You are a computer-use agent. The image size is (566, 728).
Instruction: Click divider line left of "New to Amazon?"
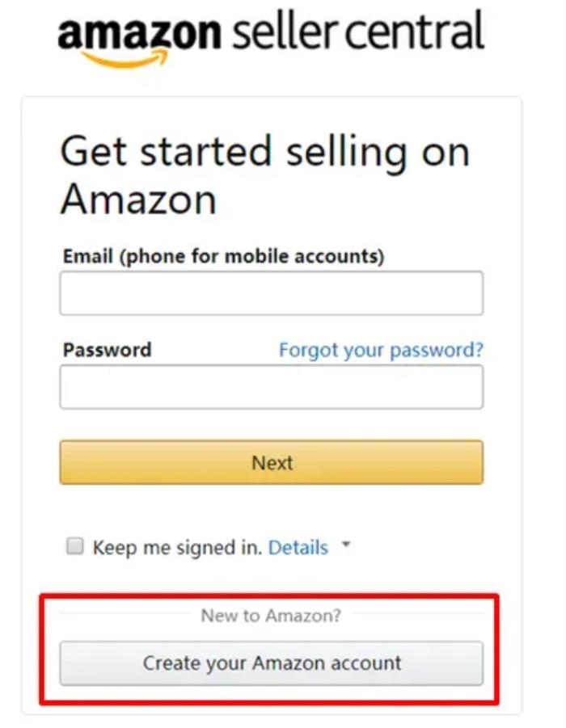125,615
